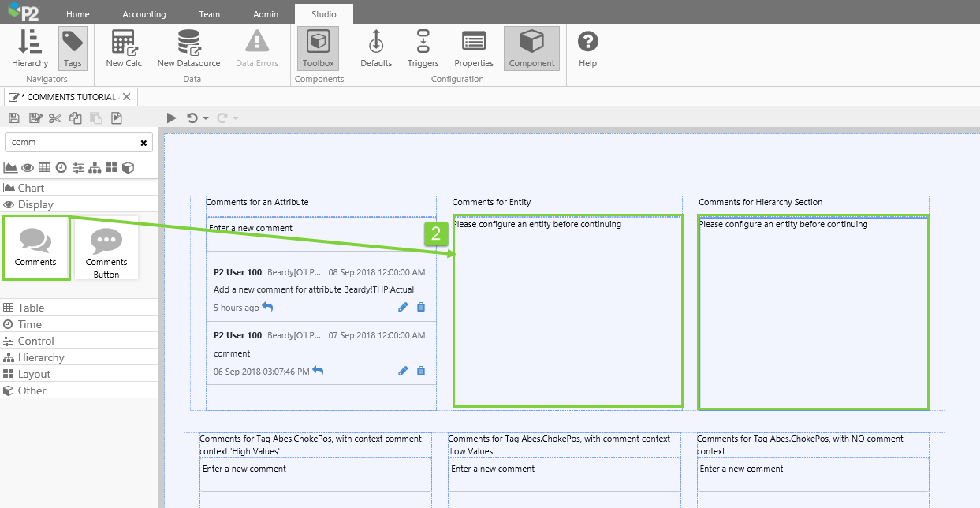The height and width of the screenshot is (508, 980).
Task: Click the Triggers configuration icon
Action: [x=423, y=49]
